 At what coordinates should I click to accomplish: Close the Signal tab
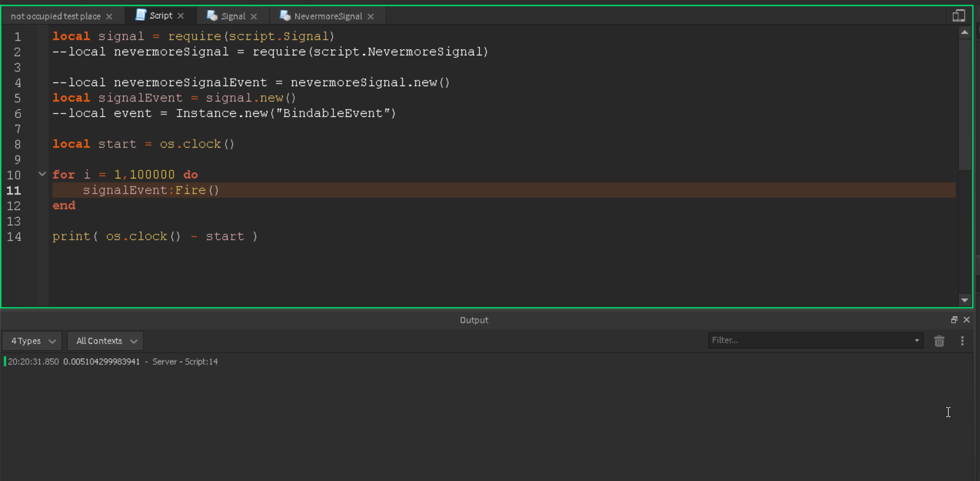coord(253,17)
